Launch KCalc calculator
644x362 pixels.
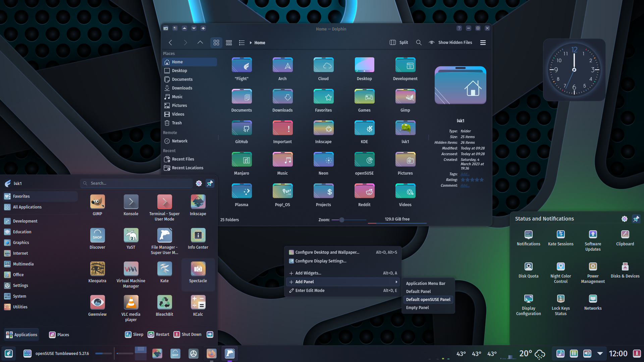point(198,306)
